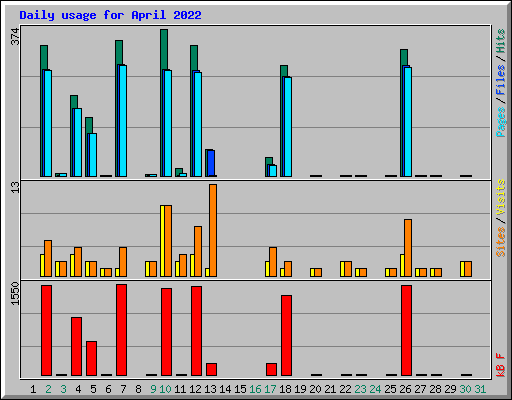Viewport: 512px width, 400px height.
Task: Click the cyan 'Pages' legend label
Action: (501, 122)
